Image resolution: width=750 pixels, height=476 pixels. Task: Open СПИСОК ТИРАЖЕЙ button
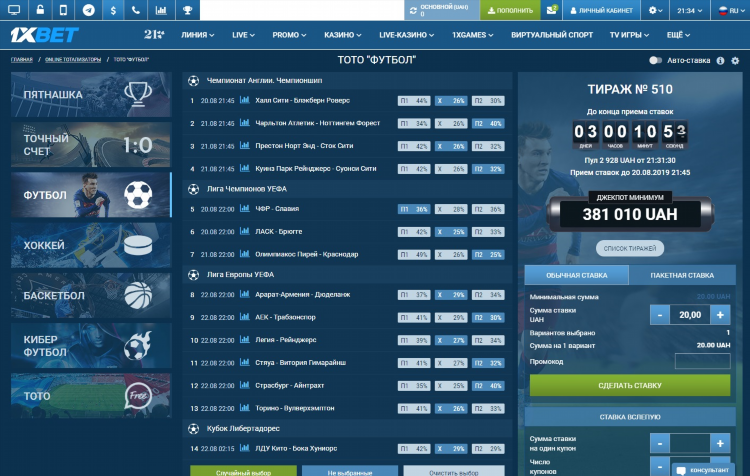(x=630, y=248)
